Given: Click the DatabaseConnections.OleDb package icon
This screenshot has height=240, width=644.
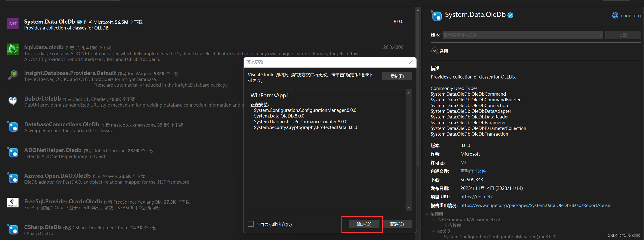Looking at the screenshot, I should pos(13,126).
